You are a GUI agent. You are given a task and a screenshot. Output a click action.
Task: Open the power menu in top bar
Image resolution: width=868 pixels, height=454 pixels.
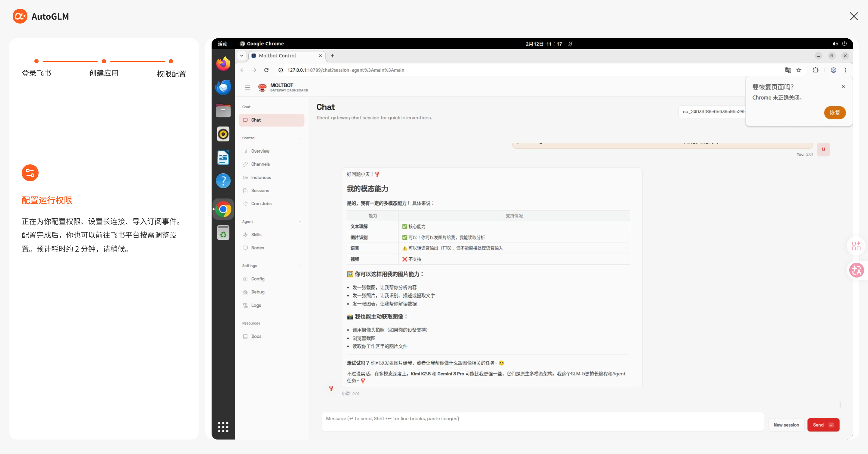point(844,44)
